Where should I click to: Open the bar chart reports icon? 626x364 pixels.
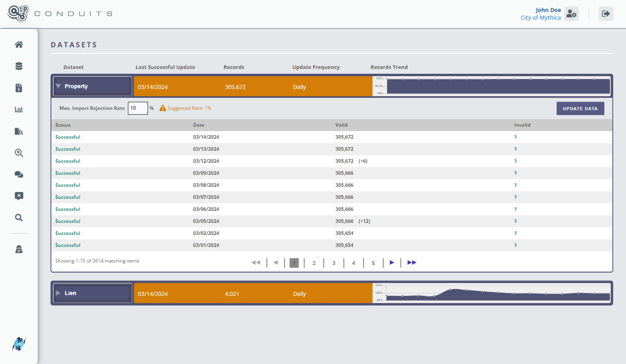click(x=19, y=109)
